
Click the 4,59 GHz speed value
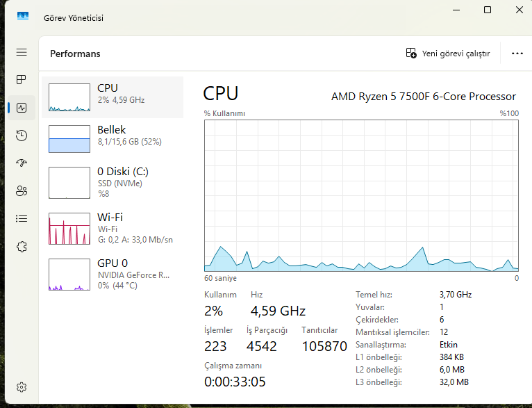pyautogui.click(x=279, y=311)
